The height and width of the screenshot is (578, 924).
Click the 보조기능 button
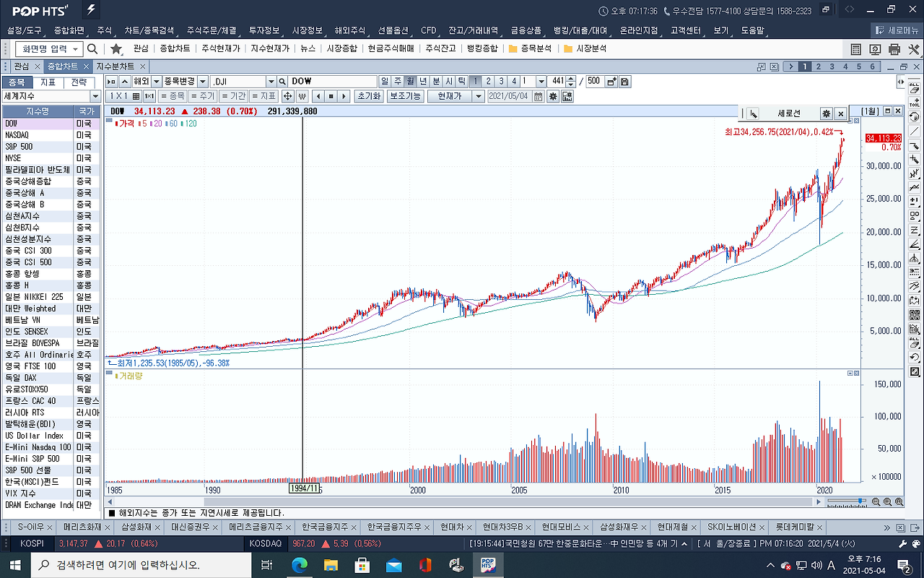pyautogui.click(x=405, y=96)
